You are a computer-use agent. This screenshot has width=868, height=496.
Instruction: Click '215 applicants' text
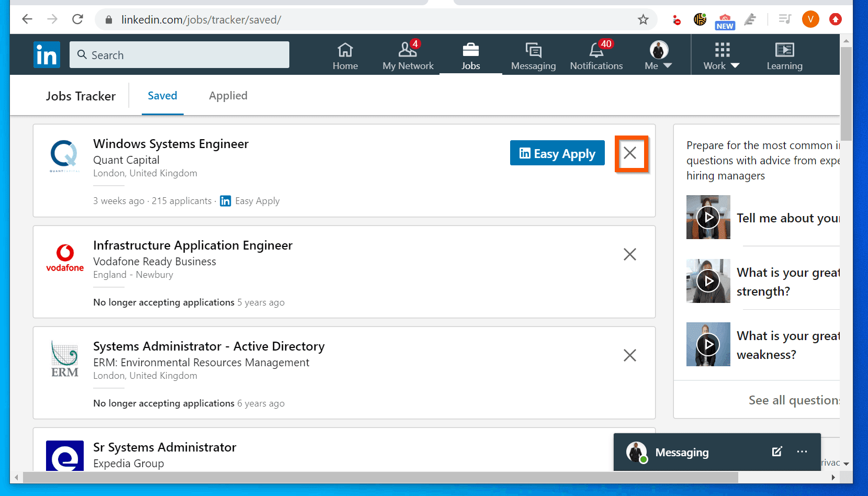pos(182,201)
